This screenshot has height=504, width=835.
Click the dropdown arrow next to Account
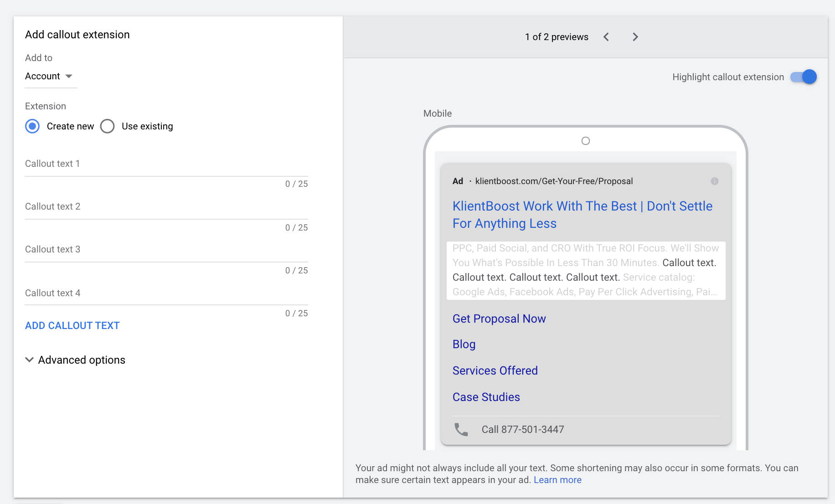tap(69, 76)
